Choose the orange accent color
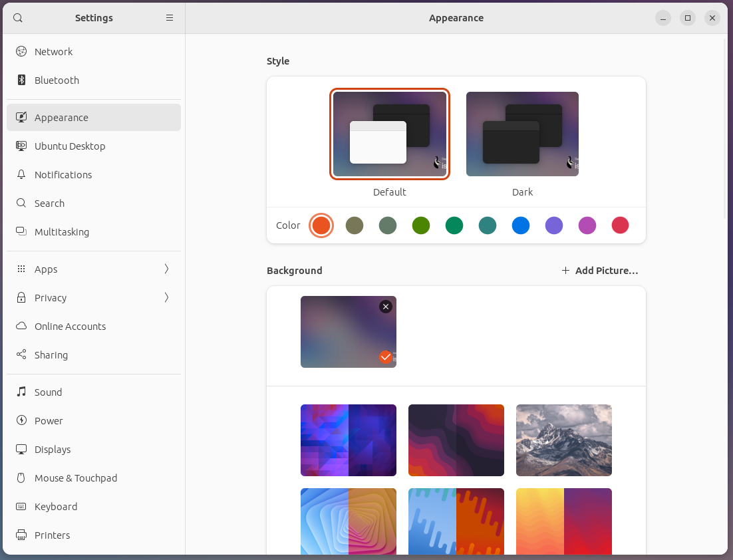This screenshot has width=733, height=560. [x=321, y=225]
